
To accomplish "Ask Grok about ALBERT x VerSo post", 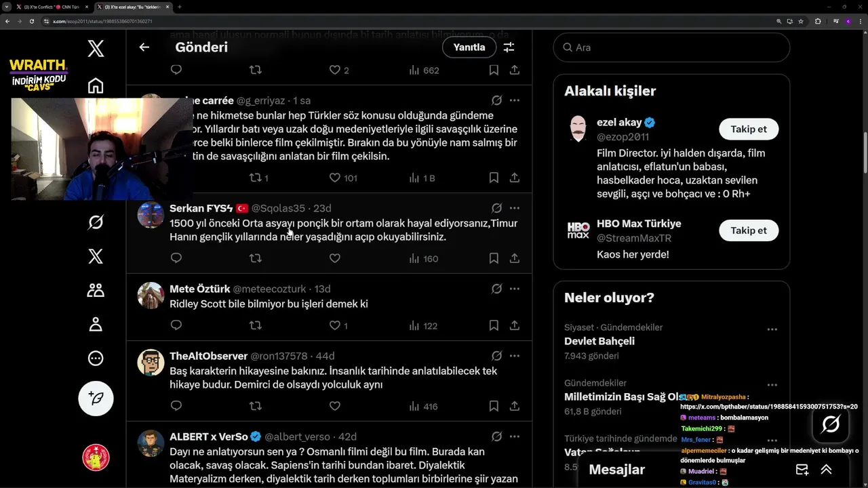I will pos(496,436).
